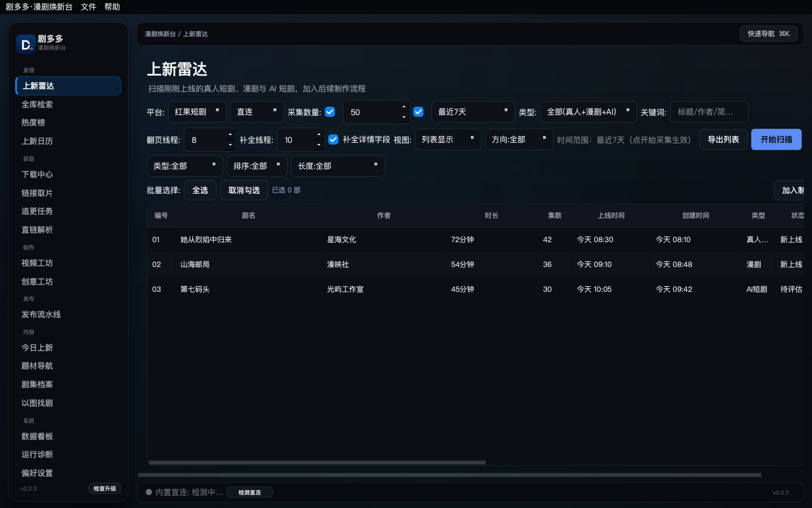Open the 直连 connection dropdown
Image resolution: width=812 pixels, height=508 pixels.
point(257,112)
